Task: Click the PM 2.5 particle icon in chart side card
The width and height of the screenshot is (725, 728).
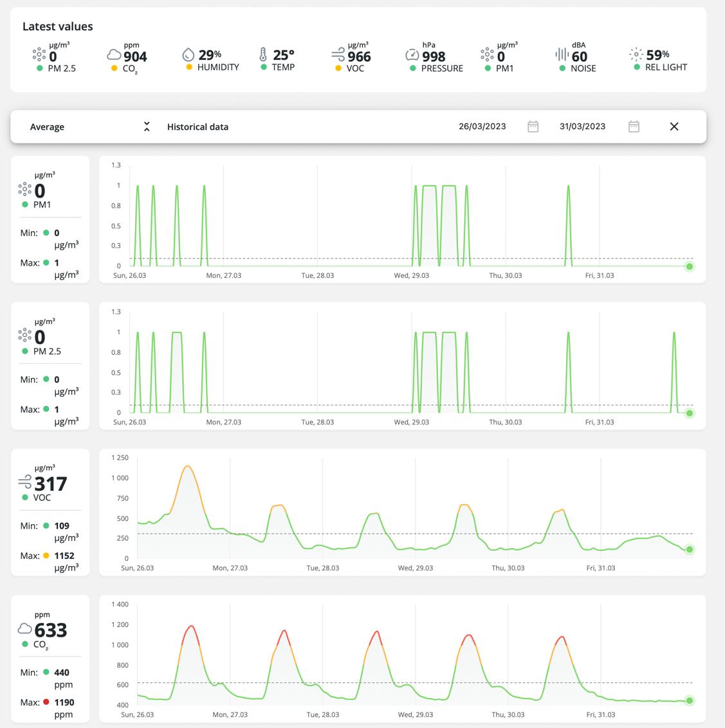Action: click(x=24, y=335)
